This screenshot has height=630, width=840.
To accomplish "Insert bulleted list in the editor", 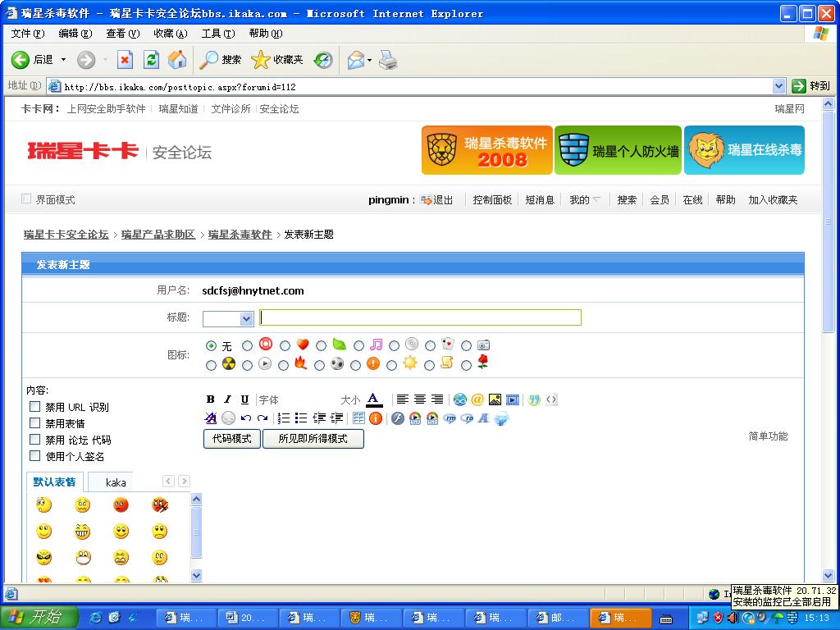I will pyautogui.click(x=301, y=418).
